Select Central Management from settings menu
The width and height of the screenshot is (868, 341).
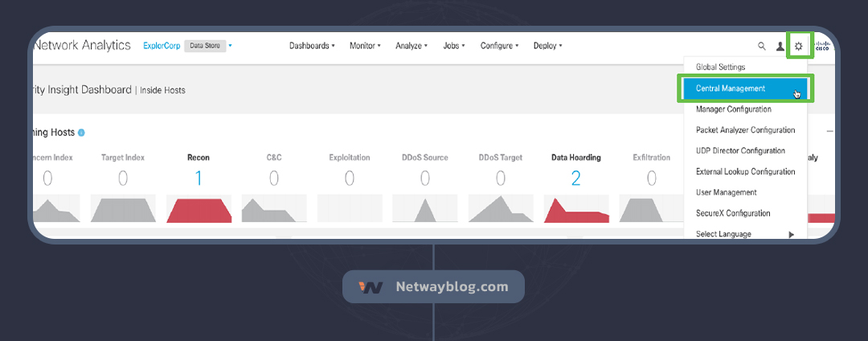click(x=731, y=88)
